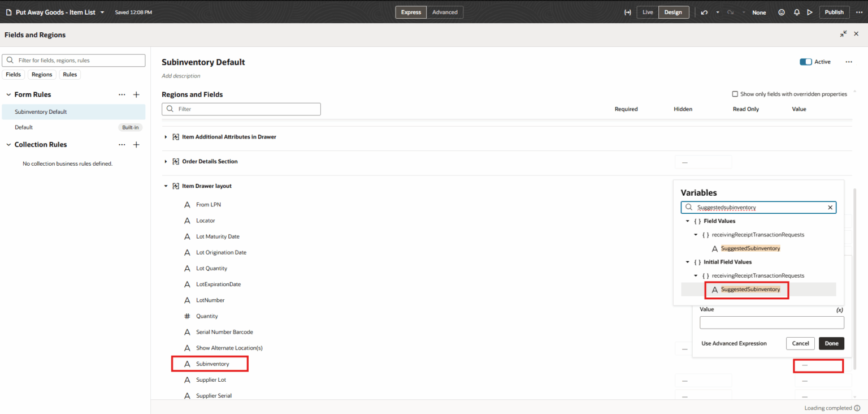
Task: Open the Form Rules ellipsis menu
Action: (122, 94)
